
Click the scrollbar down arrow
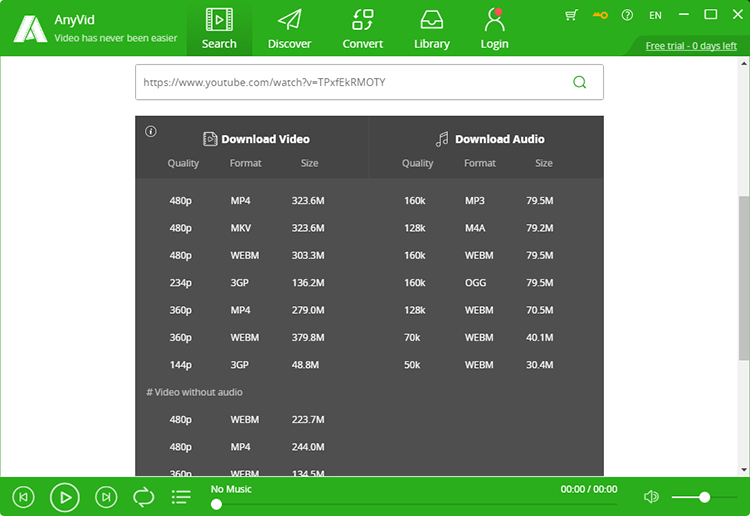pyautogui.click(x=744, y=470)
